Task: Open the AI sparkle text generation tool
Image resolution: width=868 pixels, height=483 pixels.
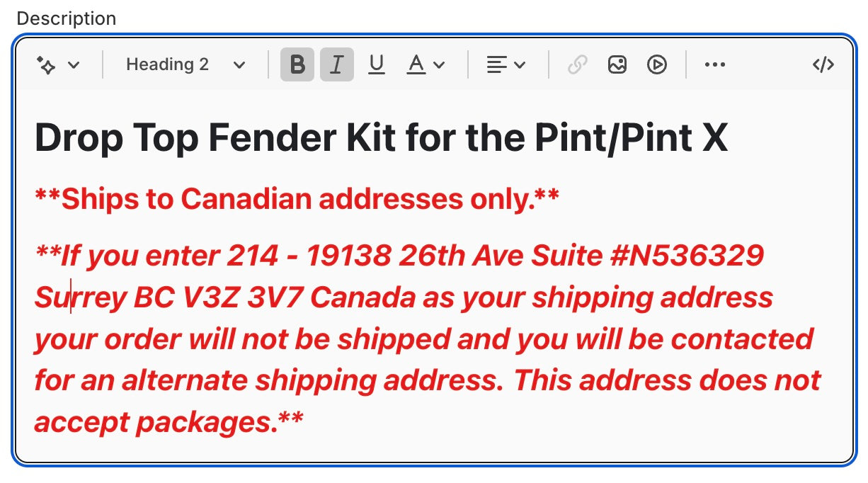Action: tap(47, 65)
